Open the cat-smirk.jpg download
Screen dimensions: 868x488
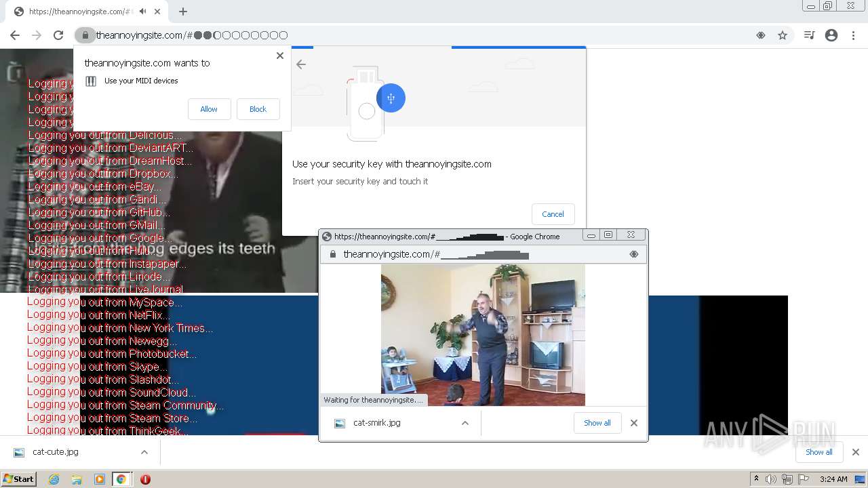[376, 423]
